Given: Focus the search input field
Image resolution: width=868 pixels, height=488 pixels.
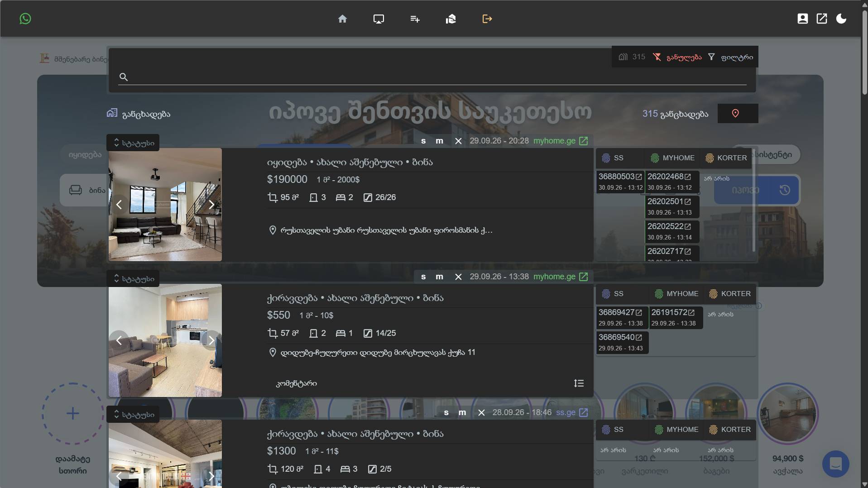Looking at the screenshot, I should (432, 77).
